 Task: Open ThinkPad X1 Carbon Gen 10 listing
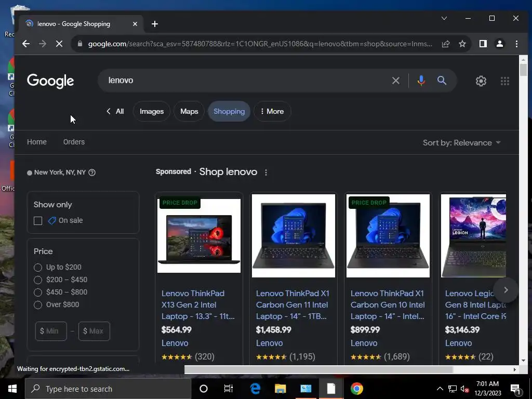(387, 304)
